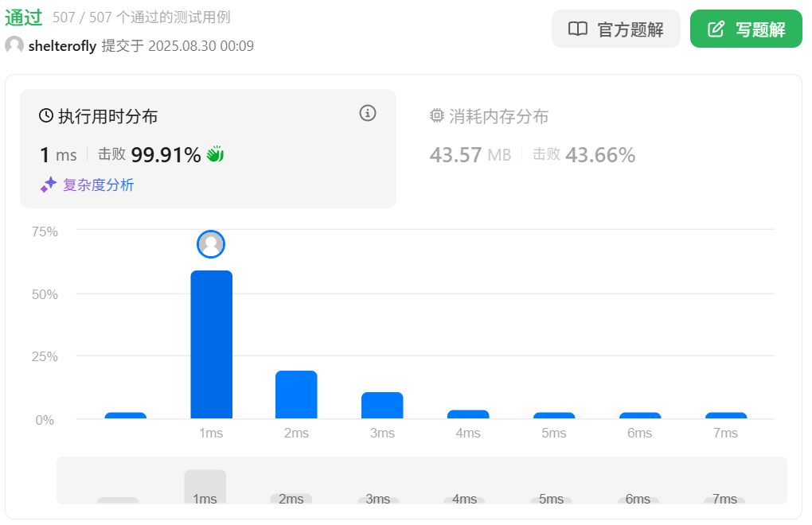Click the '6ms' x-axis label under the chart
The width and height of the screenshot is (812, 525).
(639, 433)
